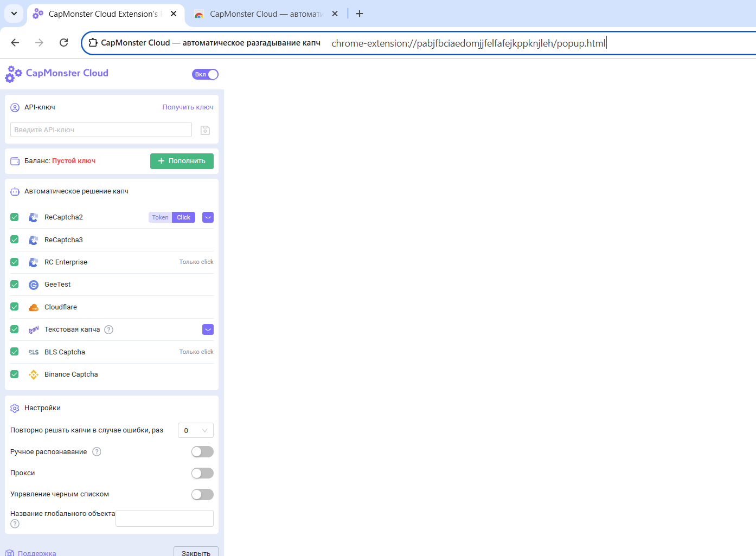Click Только click label for BLS Captcha
This screenshot has width=756, height=556.
[196, 352]
